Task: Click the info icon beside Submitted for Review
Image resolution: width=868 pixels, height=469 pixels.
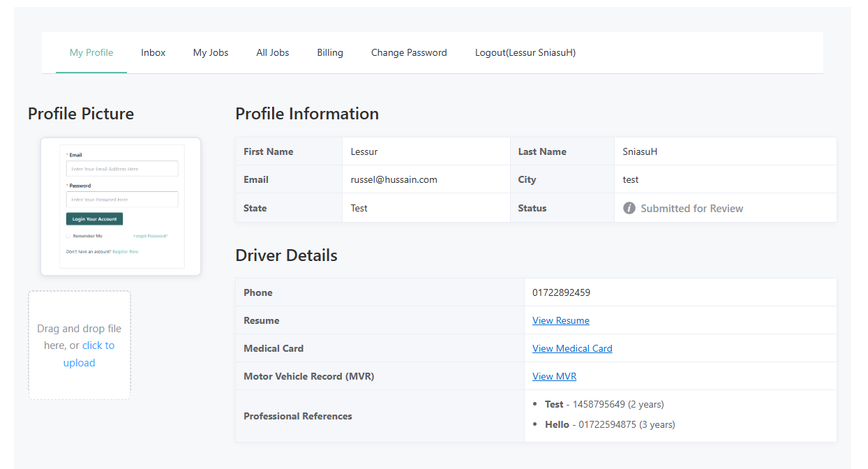Action: [629, 208]
